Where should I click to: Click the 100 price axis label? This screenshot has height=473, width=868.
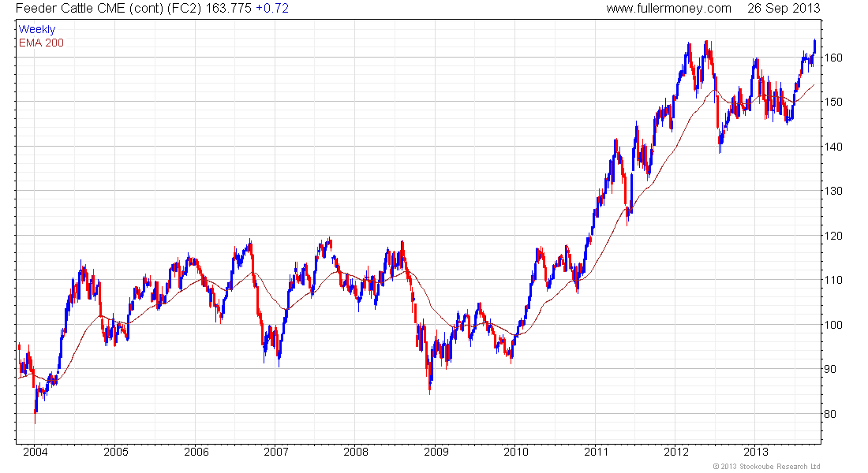pos(833,325)
